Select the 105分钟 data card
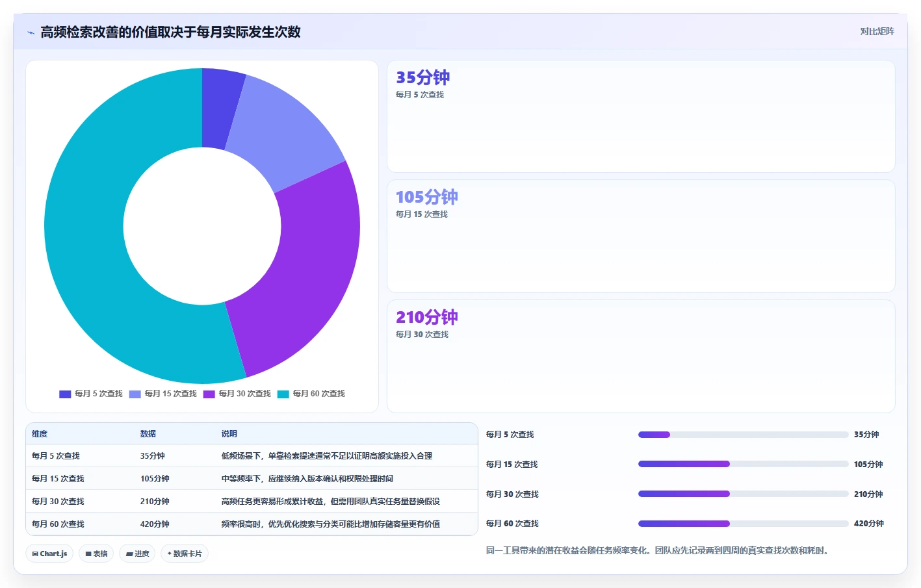The image size is (921, 588). tap(641, 236)
